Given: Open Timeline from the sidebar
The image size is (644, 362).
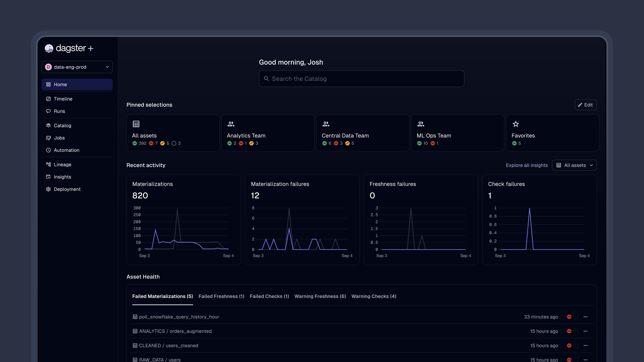Looking at the screenshot, I should pos(77,99).
